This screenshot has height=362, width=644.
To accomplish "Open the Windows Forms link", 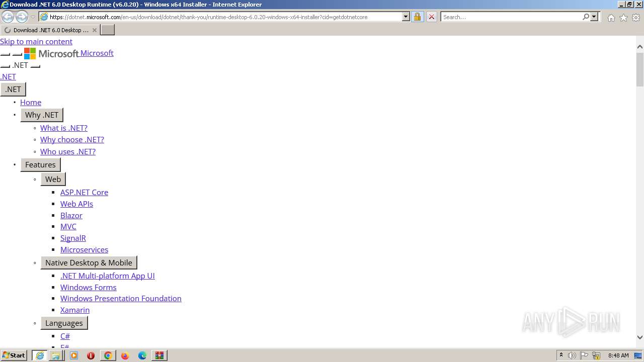I will (x=89, y=288).
